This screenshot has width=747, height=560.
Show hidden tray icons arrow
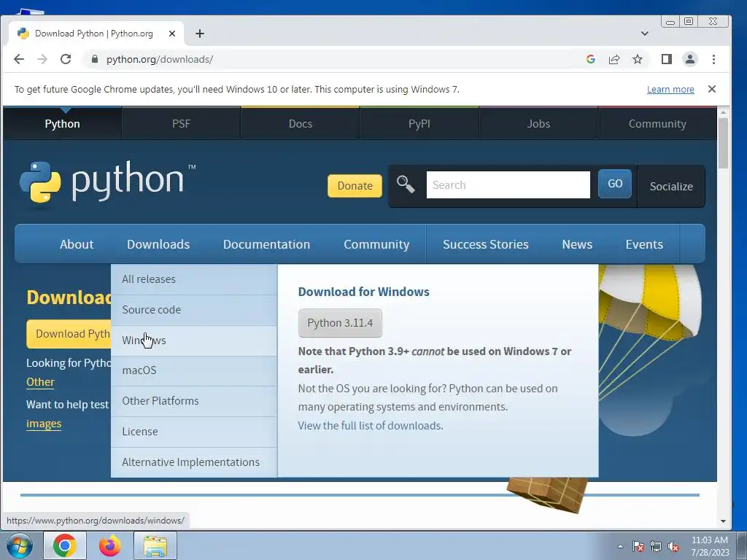[620, 546]
